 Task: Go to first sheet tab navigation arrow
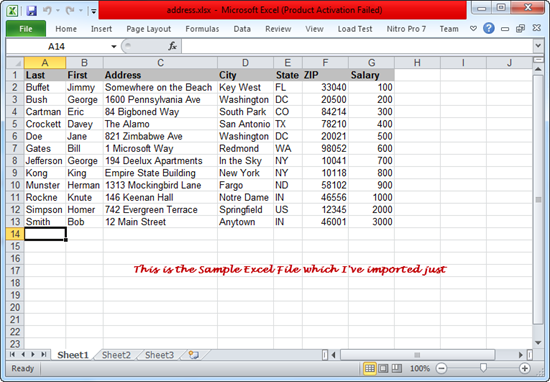tap(12, 354)
